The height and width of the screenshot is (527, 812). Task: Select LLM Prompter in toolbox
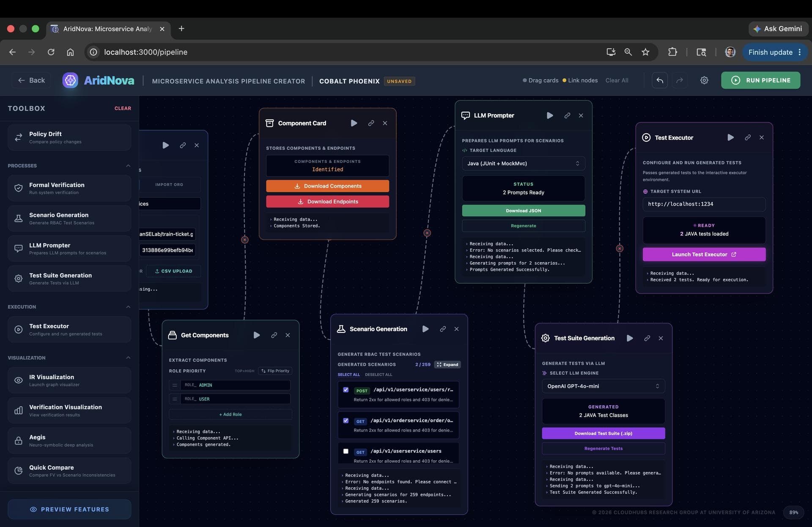[69, 249]
